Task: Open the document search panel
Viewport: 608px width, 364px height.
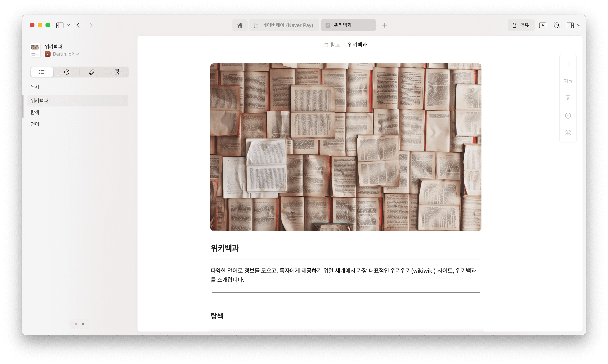Action: click(x=117, y=72)
